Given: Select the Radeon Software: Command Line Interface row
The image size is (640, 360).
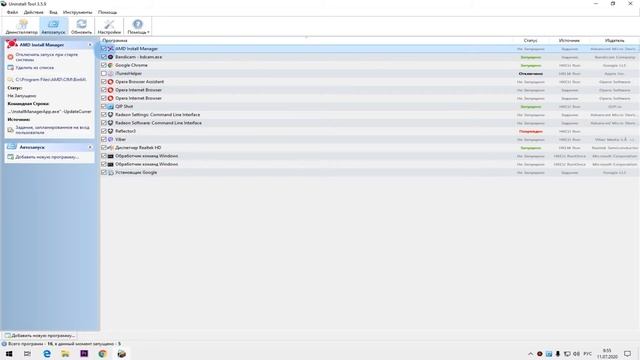Looking at the screenshot, I should coord(369,123).
